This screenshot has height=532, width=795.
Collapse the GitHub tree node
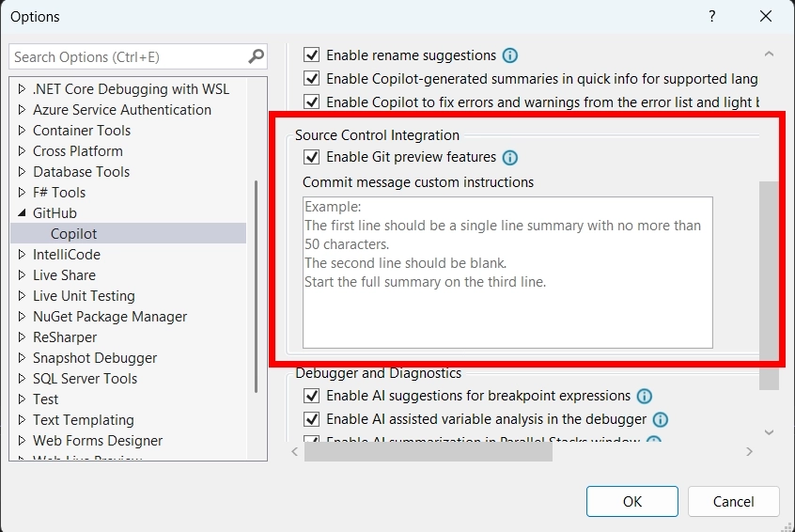22,213
